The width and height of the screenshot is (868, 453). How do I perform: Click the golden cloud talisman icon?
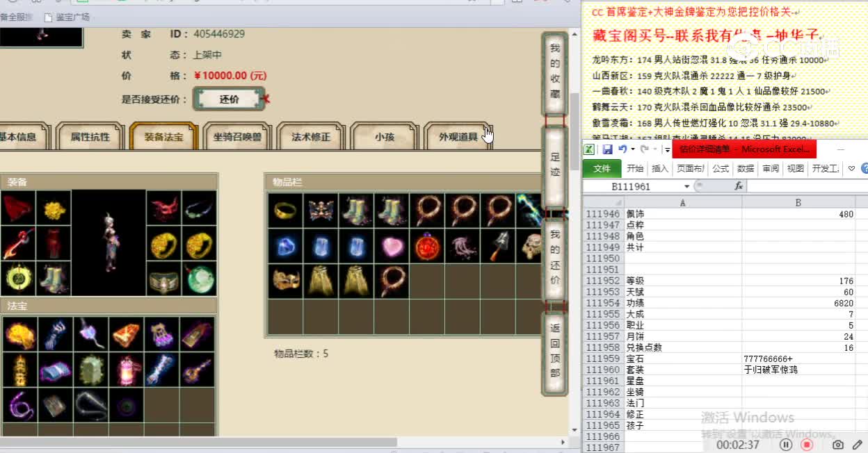point(19,334)
